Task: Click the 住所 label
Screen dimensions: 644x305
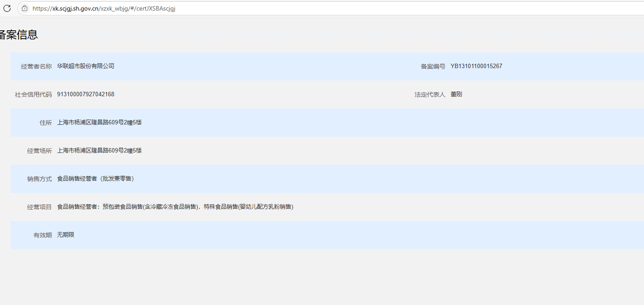Action: pos(46,123)
